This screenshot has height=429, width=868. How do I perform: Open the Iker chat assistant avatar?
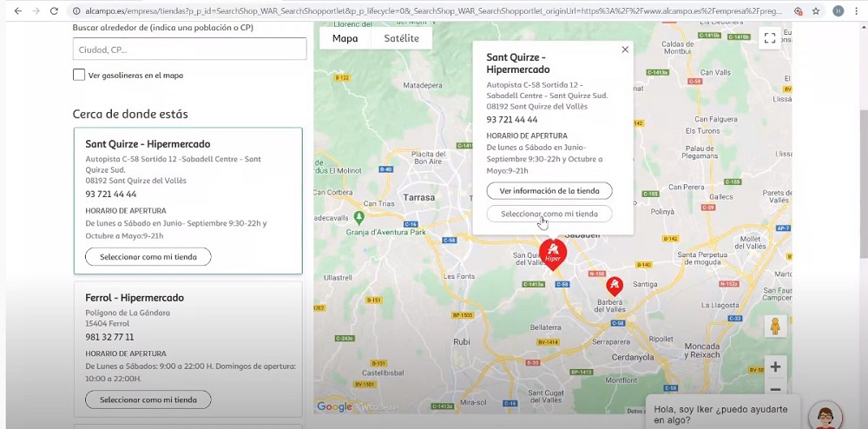824,416
